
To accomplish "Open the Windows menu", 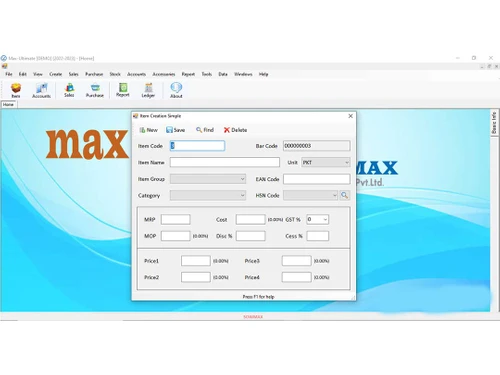I will click(243, 74).
